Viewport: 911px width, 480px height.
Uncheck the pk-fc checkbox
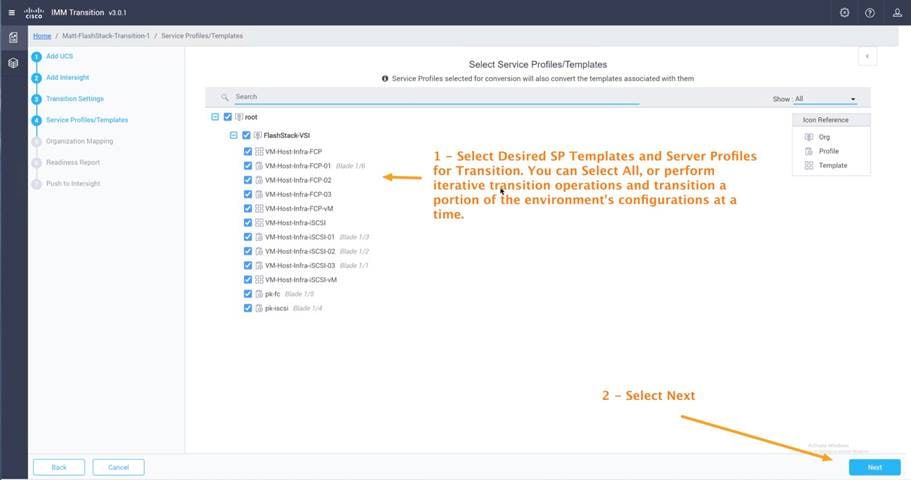tap(248, 294)
